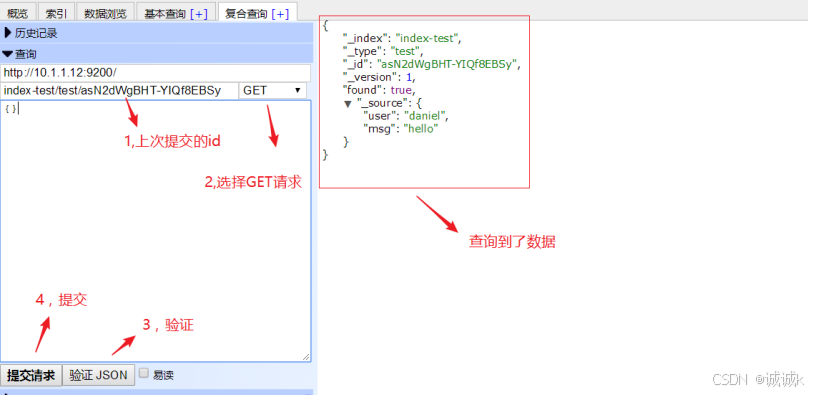This screenshot has width=816, height=395.
Task: Click the "daniel" user value
Action: (425, 116)
